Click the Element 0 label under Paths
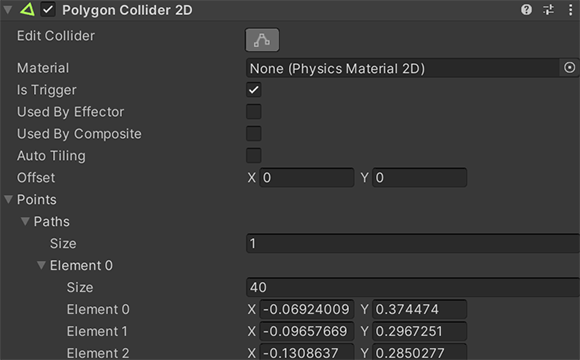 (81, 265)
